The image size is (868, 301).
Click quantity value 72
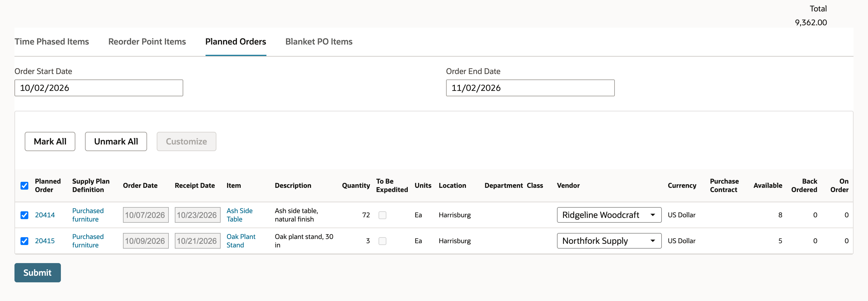pos(366,215)
